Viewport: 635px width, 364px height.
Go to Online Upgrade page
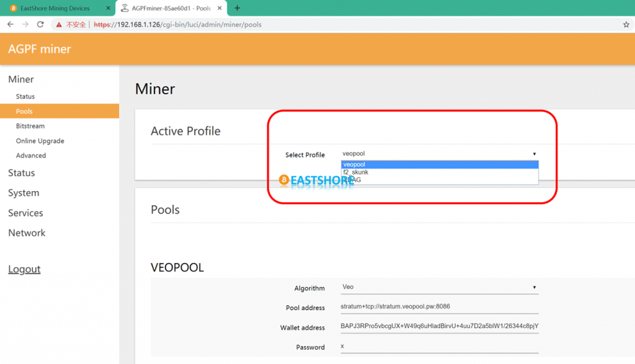click(x=40, y=141)
